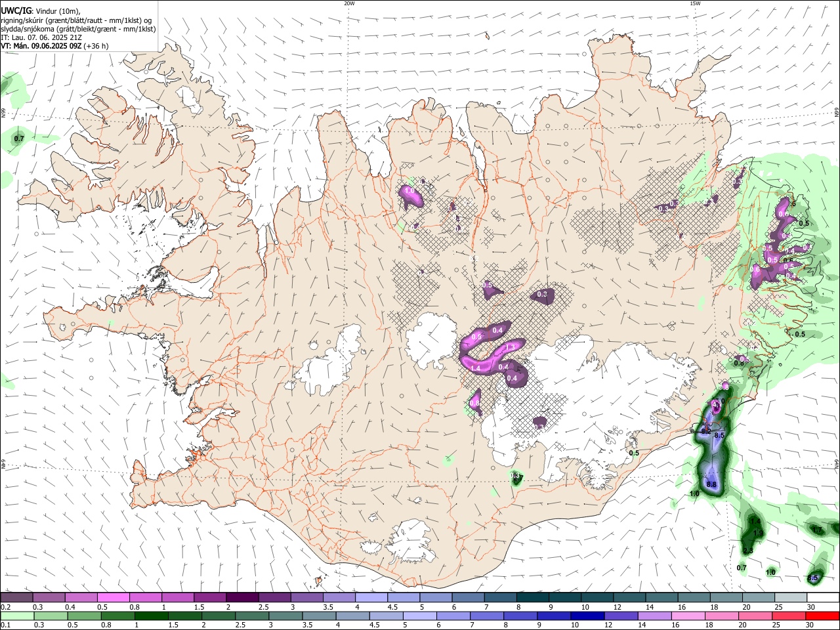
Task: Click the '4.5' label in the bottom legend row
Action: click(374, 625)
